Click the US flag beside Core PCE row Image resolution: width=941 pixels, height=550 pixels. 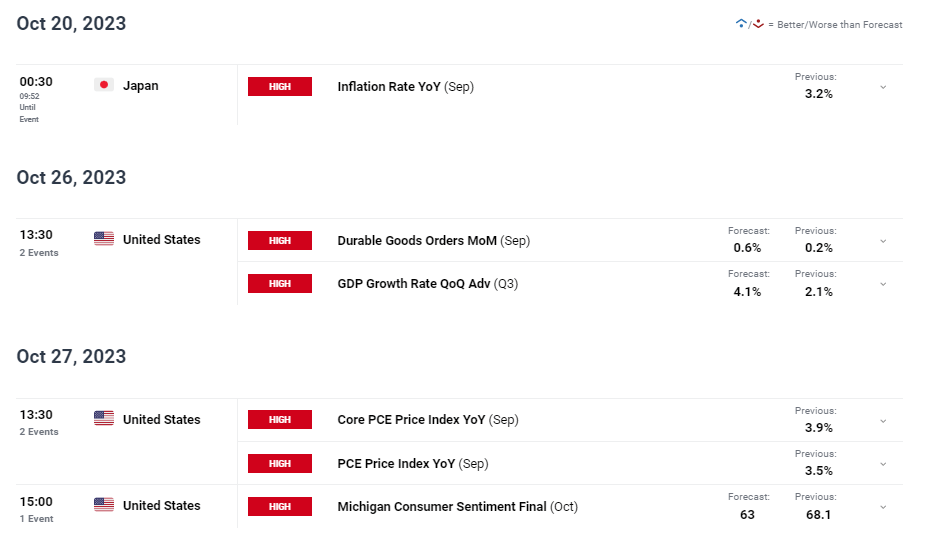[x=104, y=419]
